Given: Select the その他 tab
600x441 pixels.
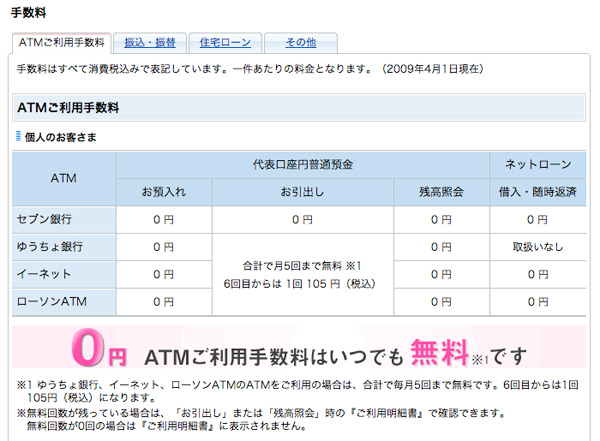Looking at the screenshot, I should tap(301, 42).
